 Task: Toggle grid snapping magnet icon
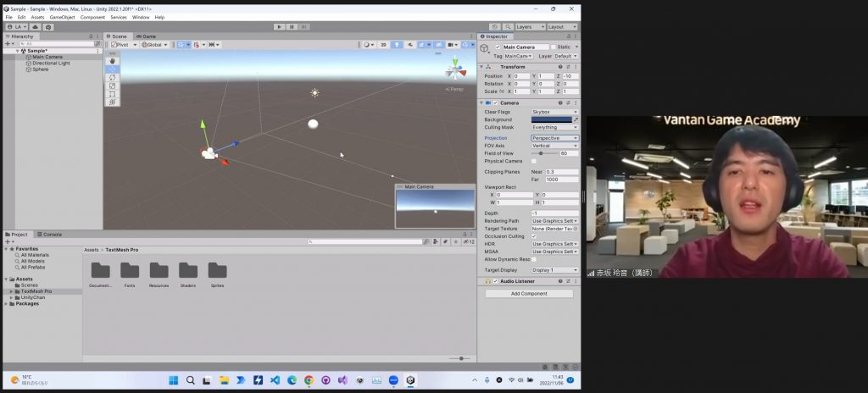tap(197, 44)
